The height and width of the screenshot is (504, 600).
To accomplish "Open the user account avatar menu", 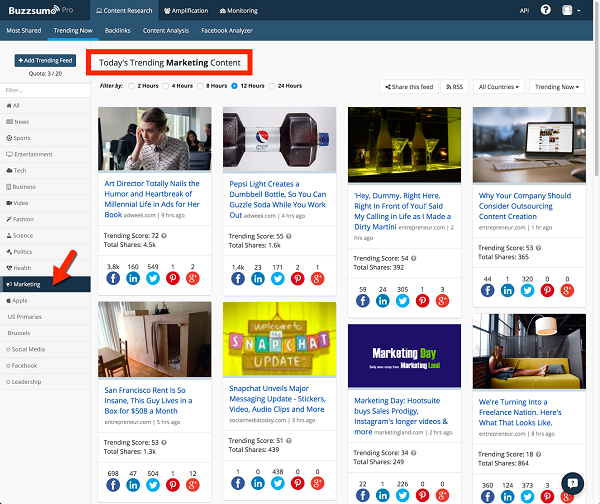I will click(x=571, y=10).
